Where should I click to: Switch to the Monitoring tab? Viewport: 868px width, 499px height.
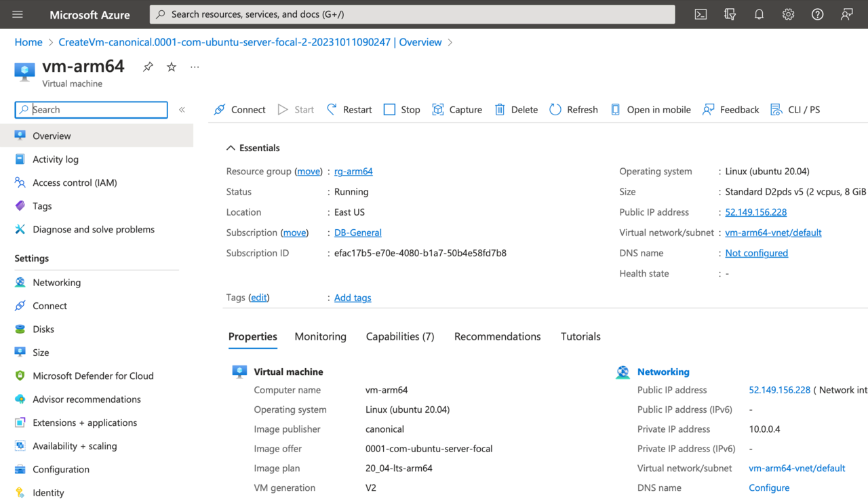pos(320,336)
